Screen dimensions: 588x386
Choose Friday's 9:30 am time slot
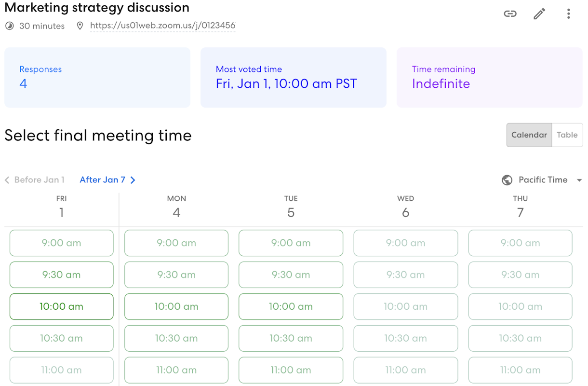[x=61, y=275]
